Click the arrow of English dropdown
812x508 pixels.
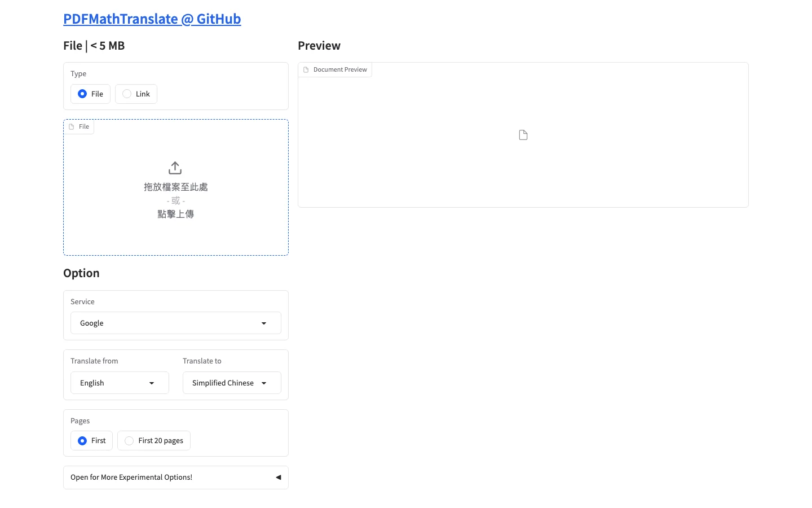tap(152, 383)
